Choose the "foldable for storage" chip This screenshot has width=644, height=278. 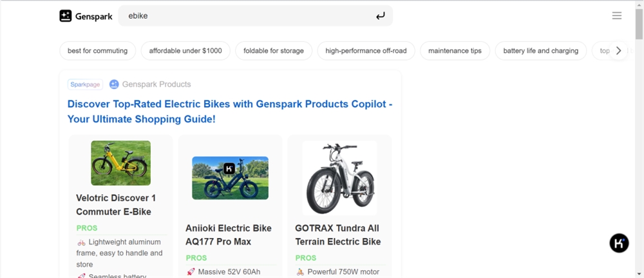[x=274, y=51]
